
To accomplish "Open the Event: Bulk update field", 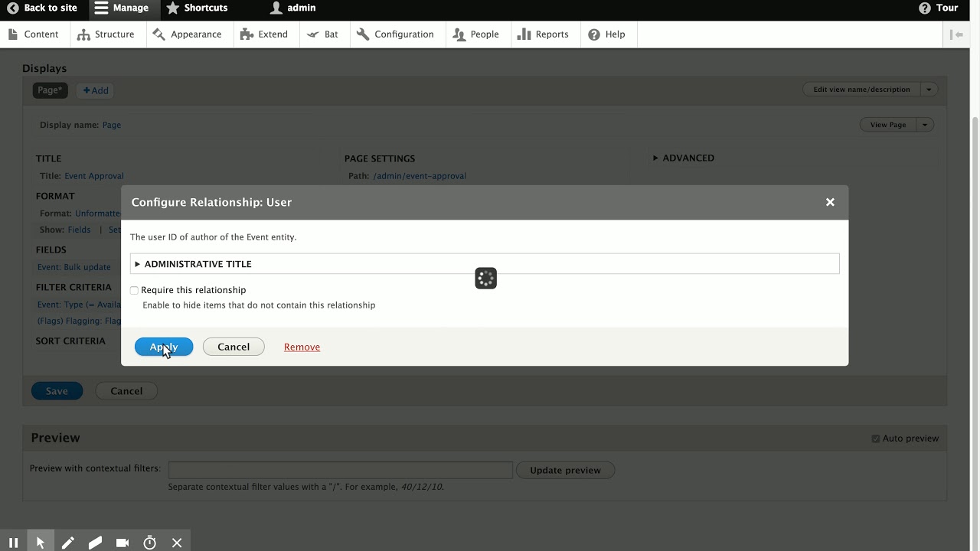I will point(74,267).
